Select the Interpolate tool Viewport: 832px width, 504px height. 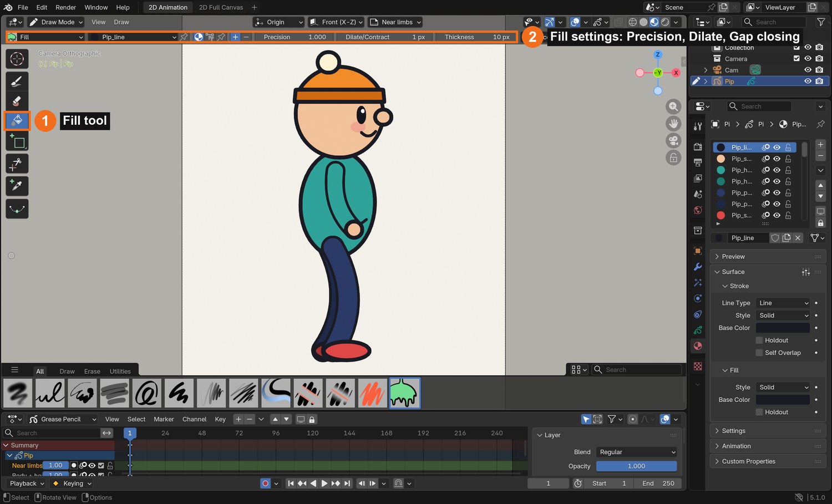(17, 209)
